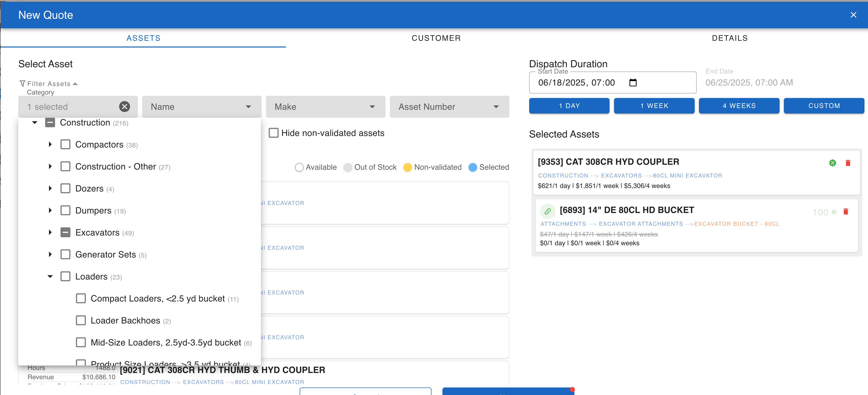Image resolution: width=868 pixels, height=395 pixels.
Task: Tick the Loader Backhoes checkbox
Action: (81, 320)
